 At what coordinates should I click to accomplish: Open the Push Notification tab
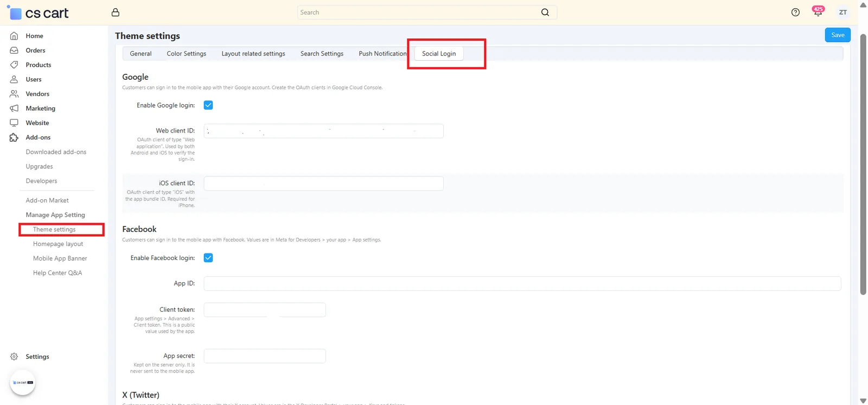pos(382,54)
